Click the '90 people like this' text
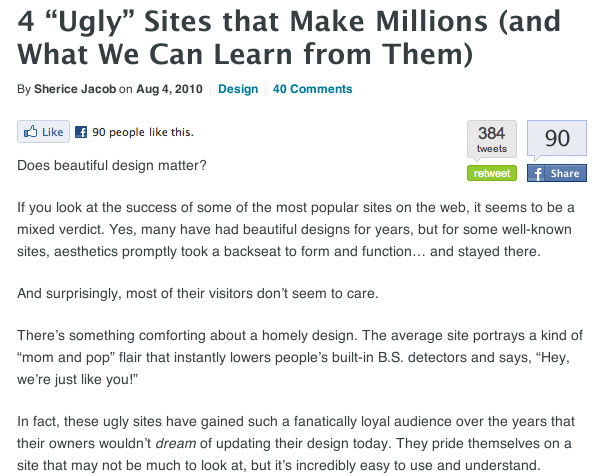Image resolution: width=615 pixels, height=476 pixels. pyautogui.click(x=143, y=132)
